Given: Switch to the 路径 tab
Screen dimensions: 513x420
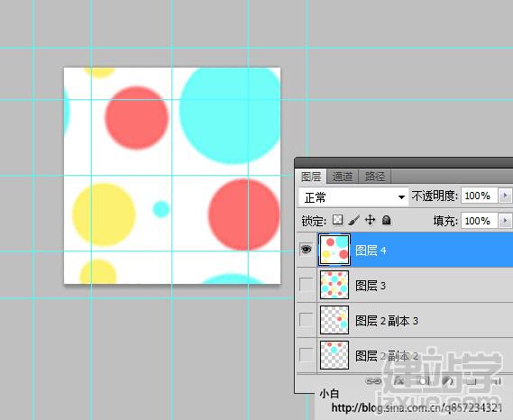Looking at the screenshot, I should tap(375, 177).
